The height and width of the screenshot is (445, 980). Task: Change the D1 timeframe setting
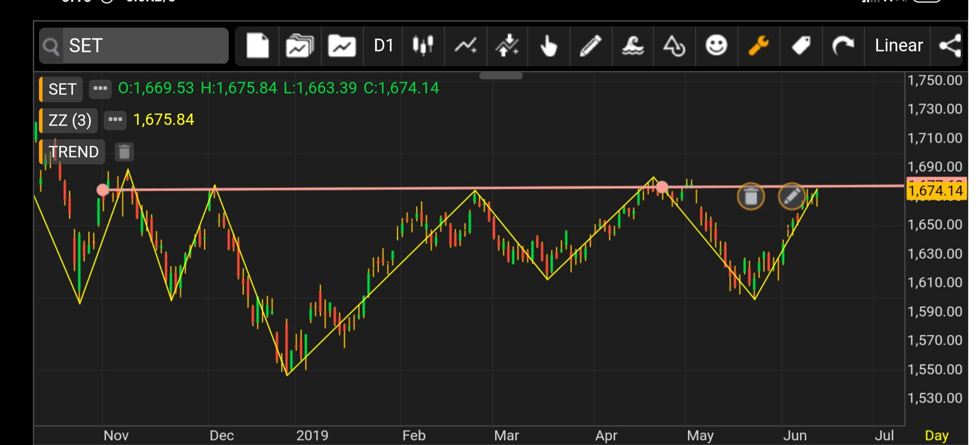point(383,46)
